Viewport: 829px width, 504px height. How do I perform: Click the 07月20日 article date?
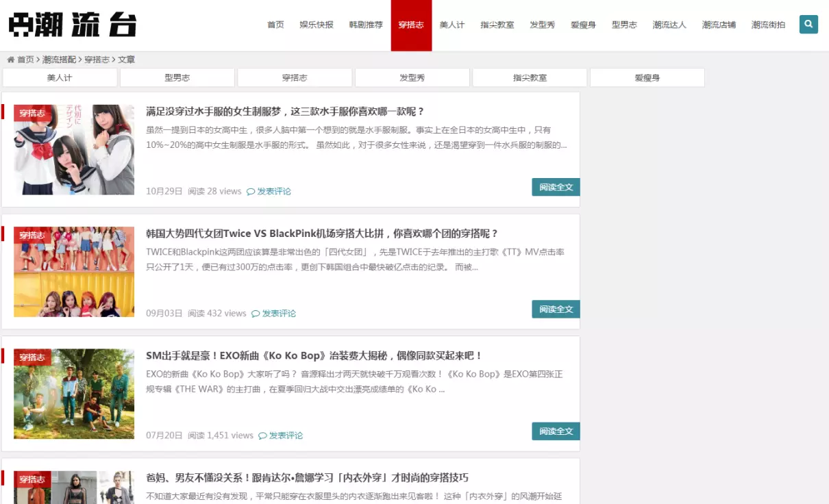(x=164, y=435)
